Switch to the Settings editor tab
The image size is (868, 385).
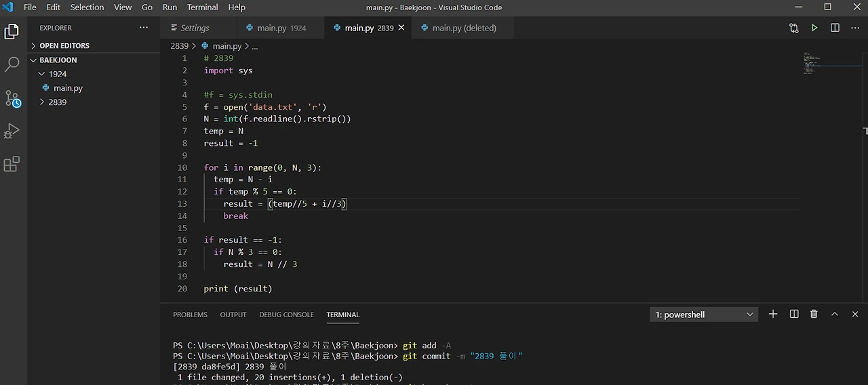pyautogui.click(x=198, y=28)
